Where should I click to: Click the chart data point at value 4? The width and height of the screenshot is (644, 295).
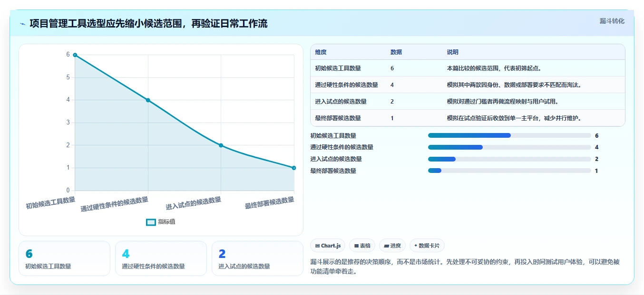coord(148,100)
